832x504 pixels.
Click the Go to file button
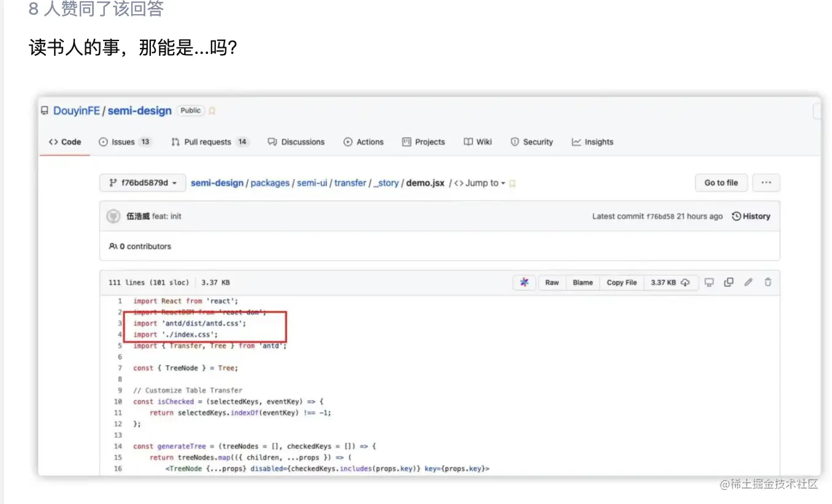tap(721, 183)
